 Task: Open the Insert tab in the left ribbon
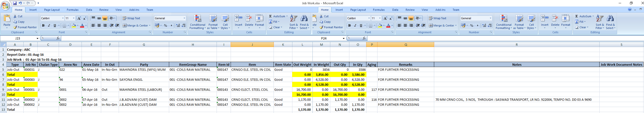33,10
